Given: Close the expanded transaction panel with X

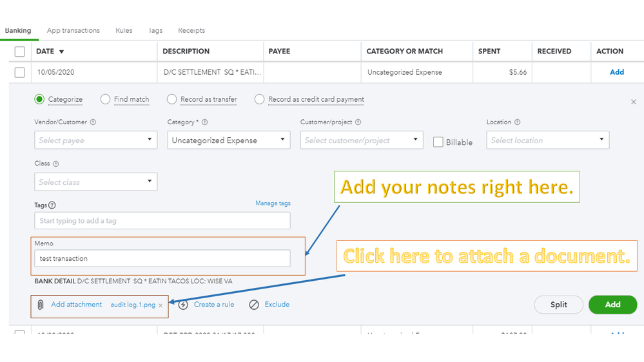Looking at the screenshot, I should [x=633, y=102].
